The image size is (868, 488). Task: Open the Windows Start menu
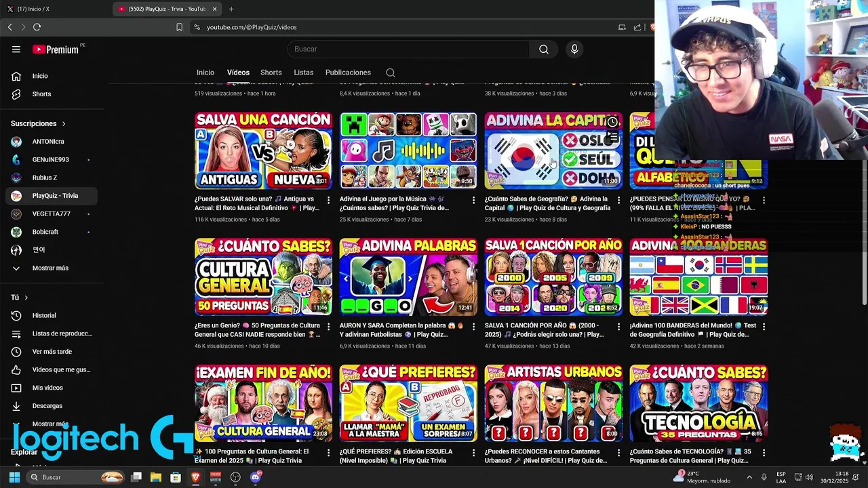coord(14,477)
